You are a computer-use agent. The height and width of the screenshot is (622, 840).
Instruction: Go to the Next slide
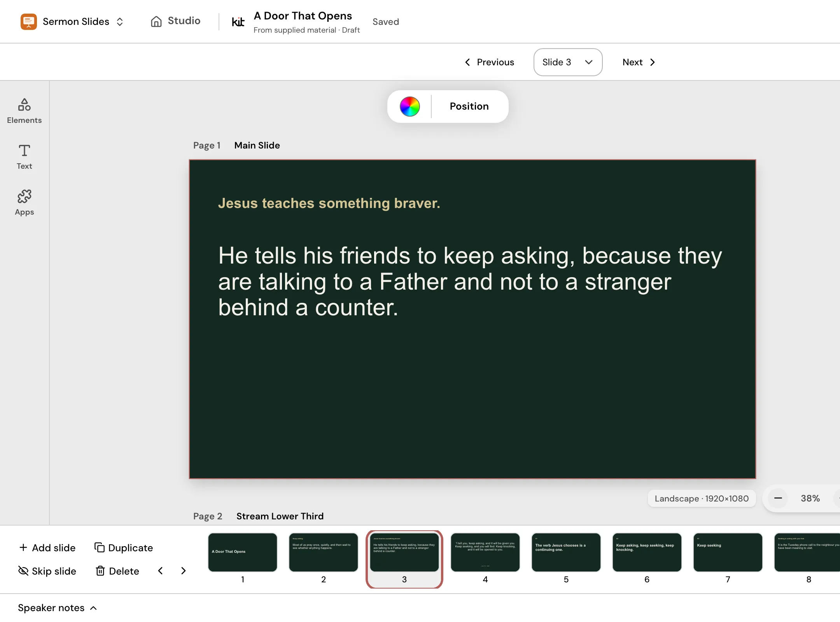(639, 62)
